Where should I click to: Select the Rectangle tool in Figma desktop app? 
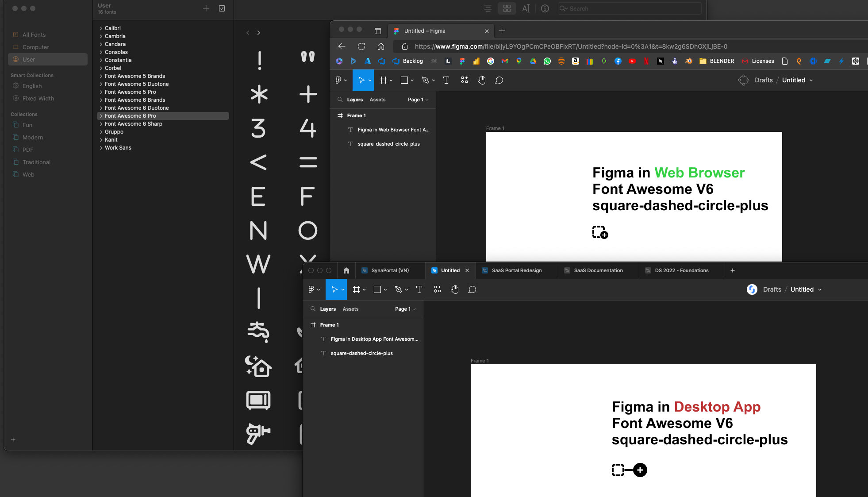[377, 289]
